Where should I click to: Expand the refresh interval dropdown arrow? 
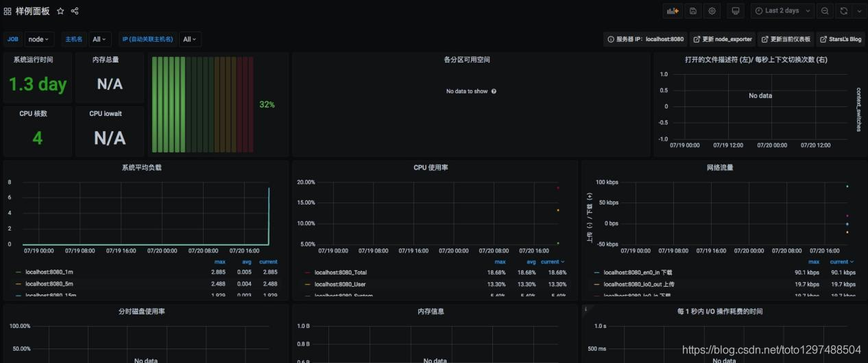858,11
